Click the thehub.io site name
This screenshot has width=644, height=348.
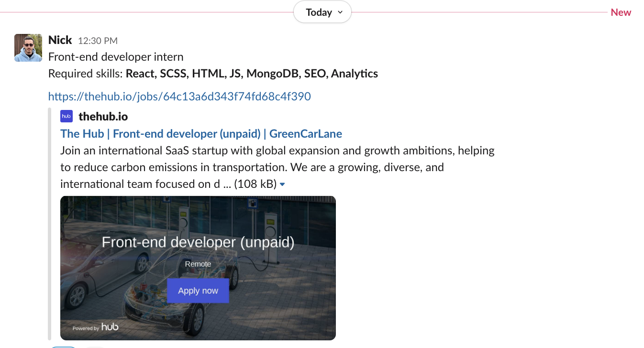pyautogui.click(x=103, y=117)
